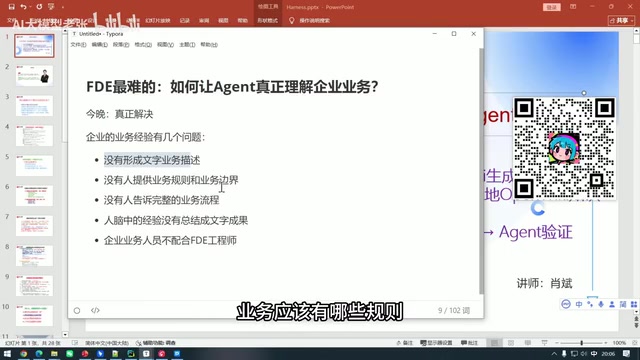Open the 幻灯片放映 ribbon tab

pos(158,20)
